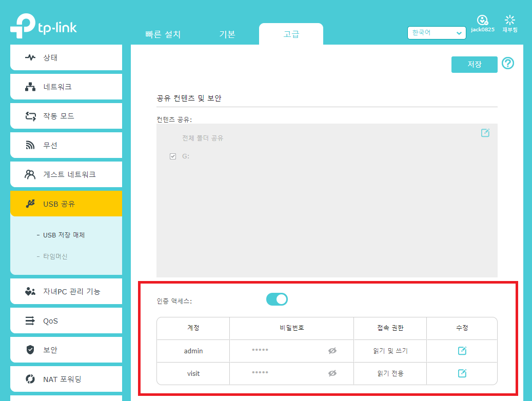Click the 계정 column header
532x401 pixels.
pyautogui.click(x=193, y=328)
